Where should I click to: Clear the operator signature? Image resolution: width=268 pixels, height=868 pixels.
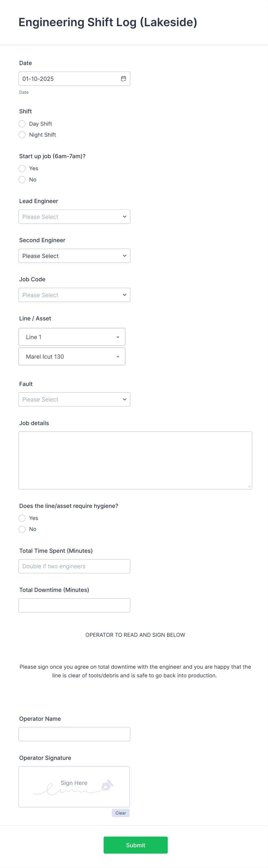point(120,813)
